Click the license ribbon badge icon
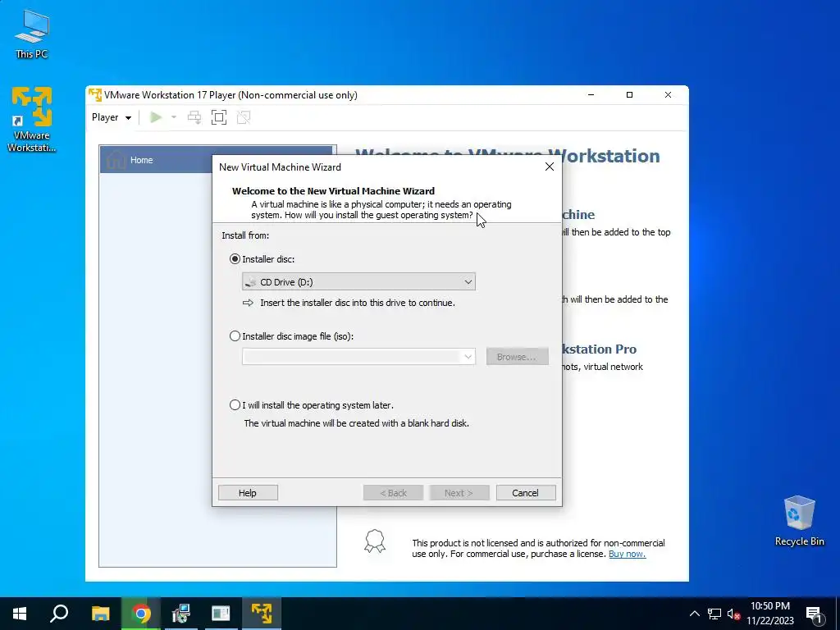This screenshot has height=630, width=840. [374, 541]
